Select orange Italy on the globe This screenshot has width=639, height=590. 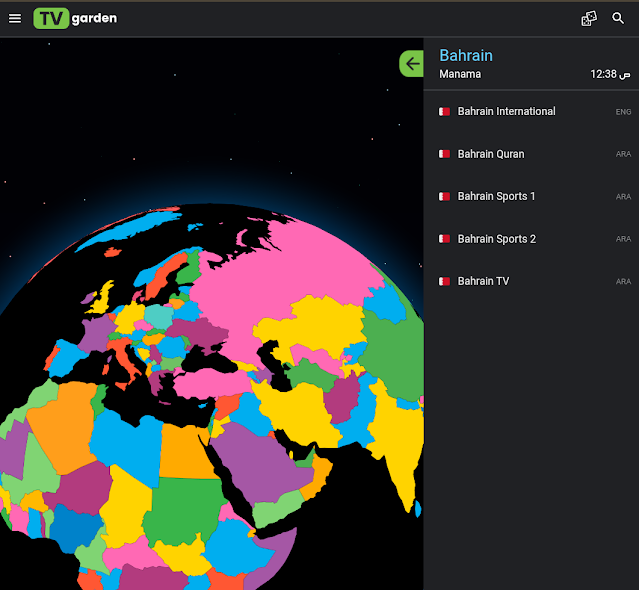pyautogui.click(x=126, y=359)
